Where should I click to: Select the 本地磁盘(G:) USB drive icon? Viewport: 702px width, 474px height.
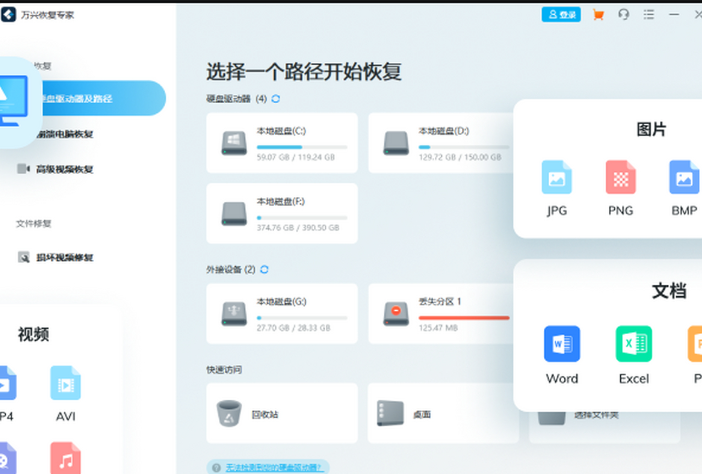[234, 313]
